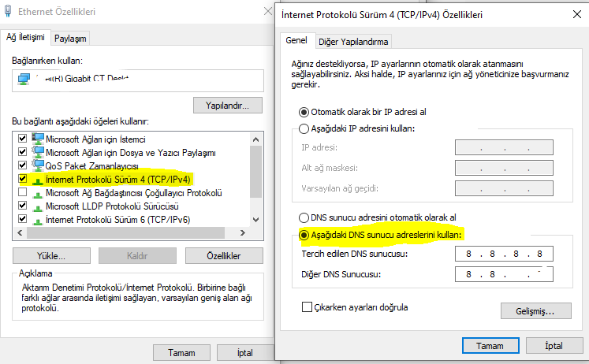Image resolution: width=589 pixels, height=364 pixels.
Task: Select the Microsoft LLDP Protokolü Sürücüsü icon
Action: 38,206
